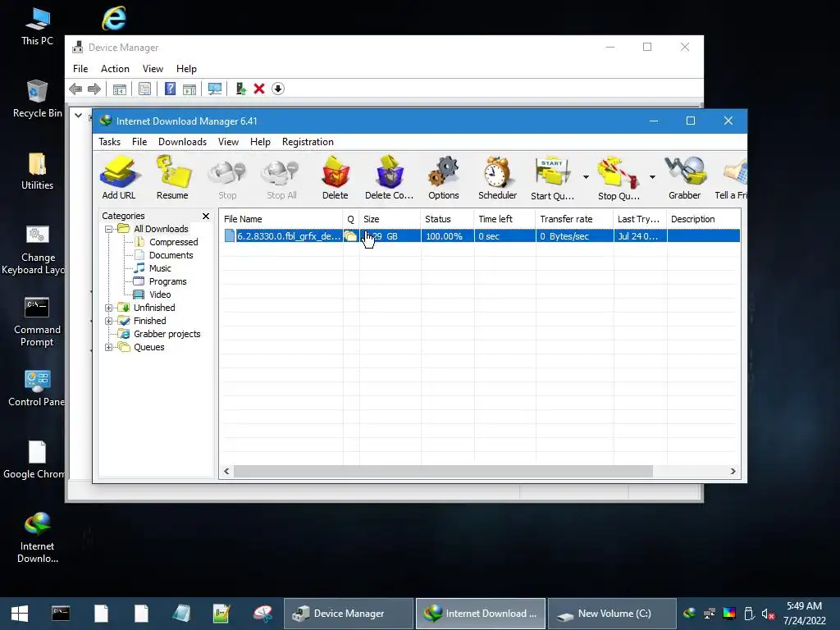Select the Documents category
The image size is (840, 630).
[171, 256]
